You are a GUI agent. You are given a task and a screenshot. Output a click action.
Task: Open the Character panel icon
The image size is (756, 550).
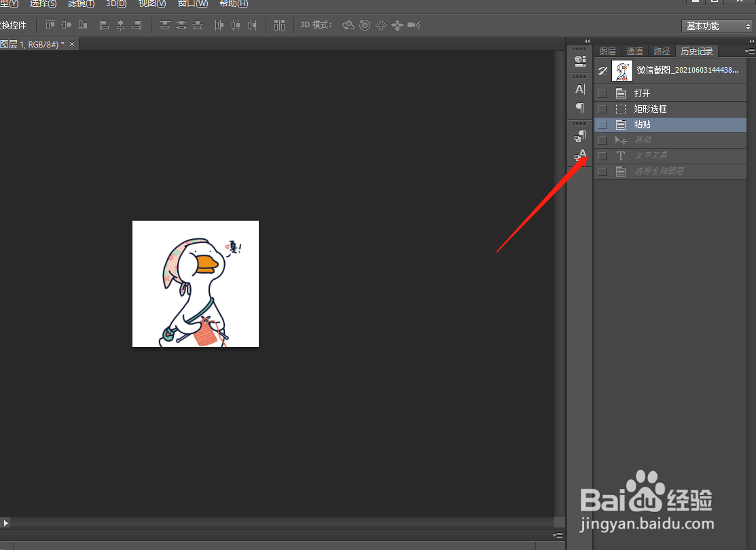(580, 89)
